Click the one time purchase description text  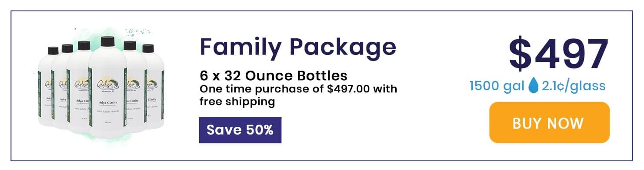[x=298, y=95]
